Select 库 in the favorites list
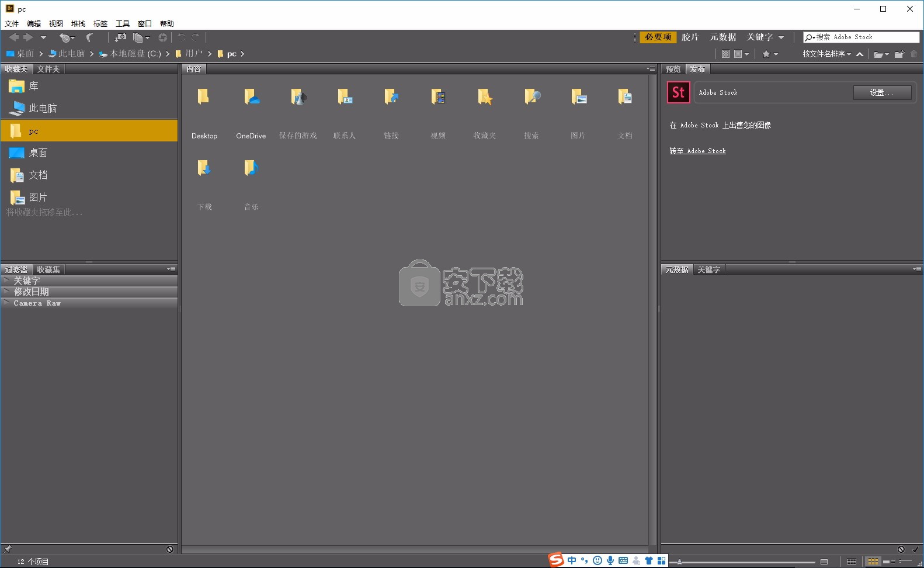This screenshot has height=568, width=924. [89, 86]
